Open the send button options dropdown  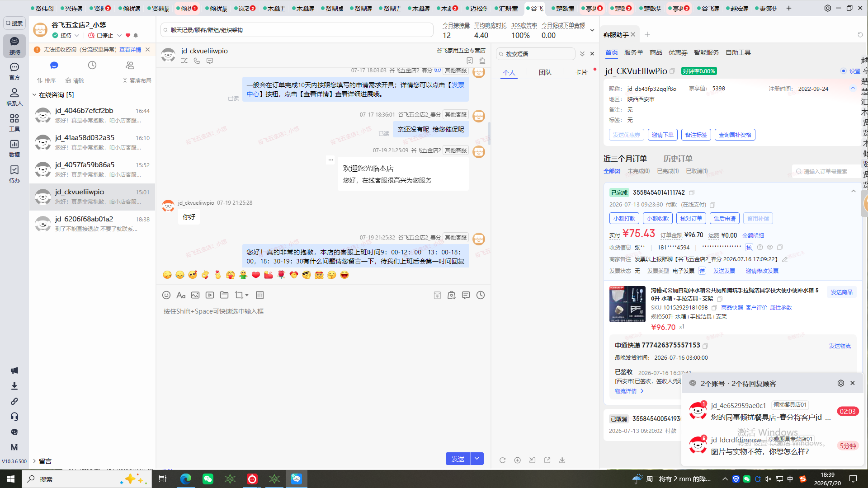pyautogui.click(x=477, y=459)
